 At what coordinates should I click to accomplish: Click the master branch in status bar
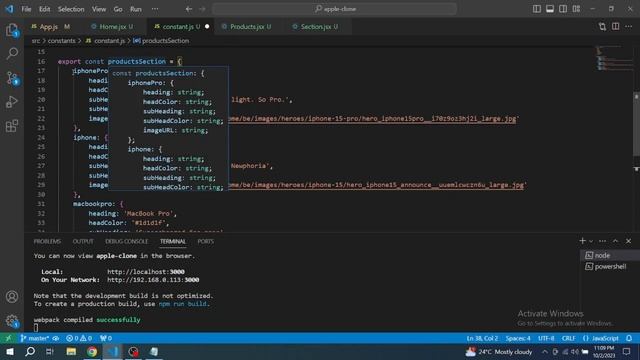[35, 338]
